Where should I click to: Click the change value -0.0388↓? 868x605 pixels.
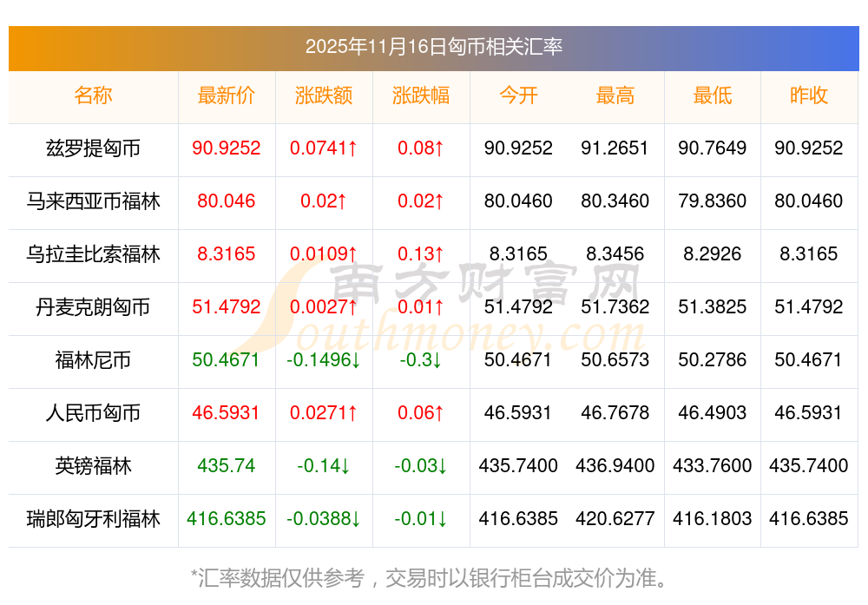pyautogui.click(x=324, y=519)
